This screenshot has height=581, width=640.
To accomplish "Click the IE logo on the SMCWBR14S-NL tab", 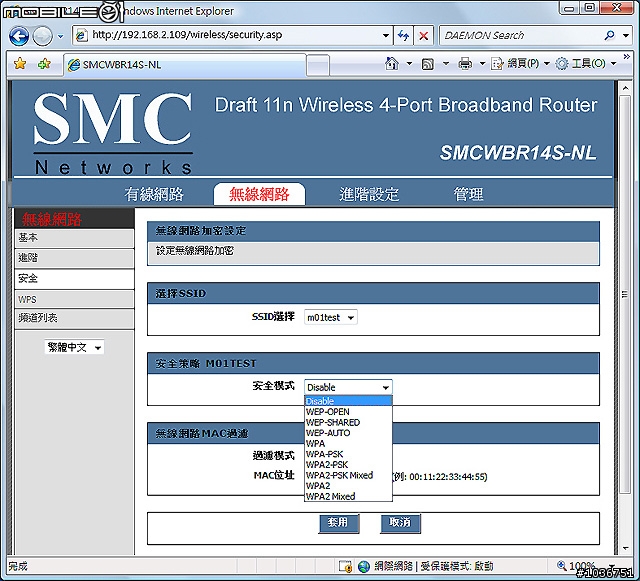I will 74,65.
